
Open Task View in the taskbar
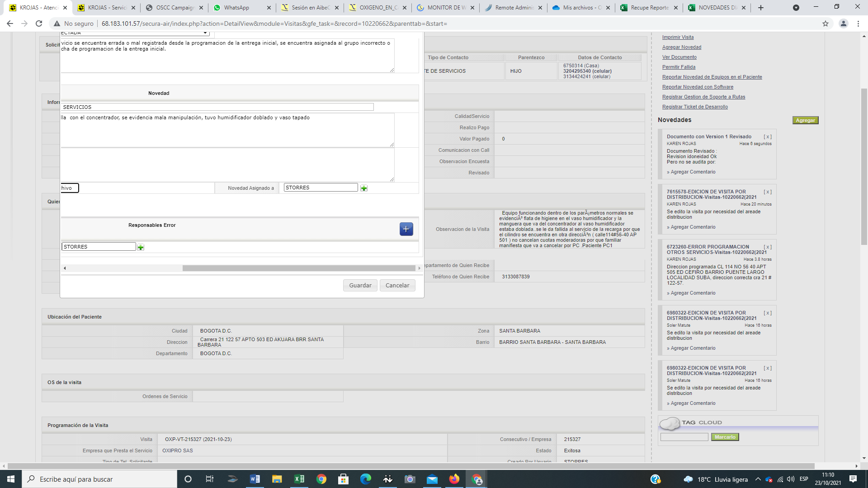[x=210, y=479]
